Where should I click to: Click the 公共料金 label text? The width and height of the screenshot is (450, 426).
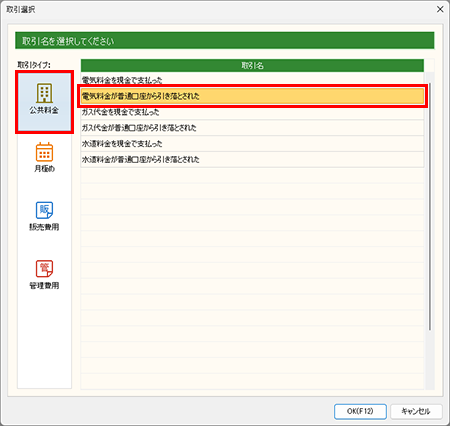click(44, 110)
